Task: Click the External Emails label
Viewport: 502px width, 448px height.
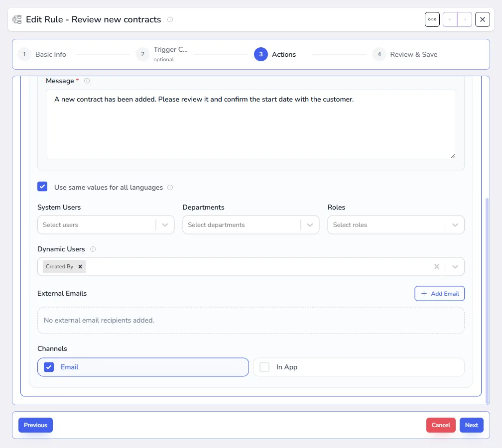Action: coord(62,294)
